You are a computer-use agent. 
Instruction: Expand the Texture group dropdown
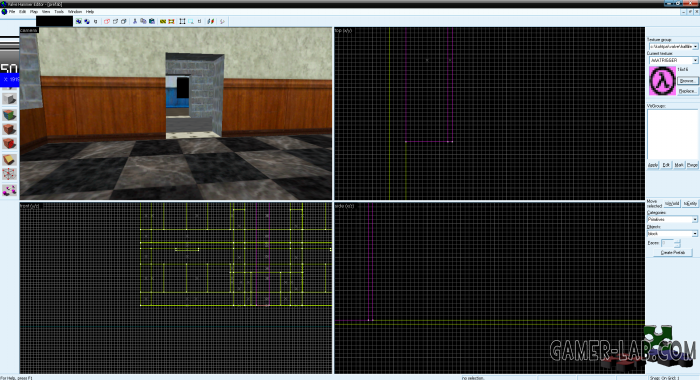point(673,46)
